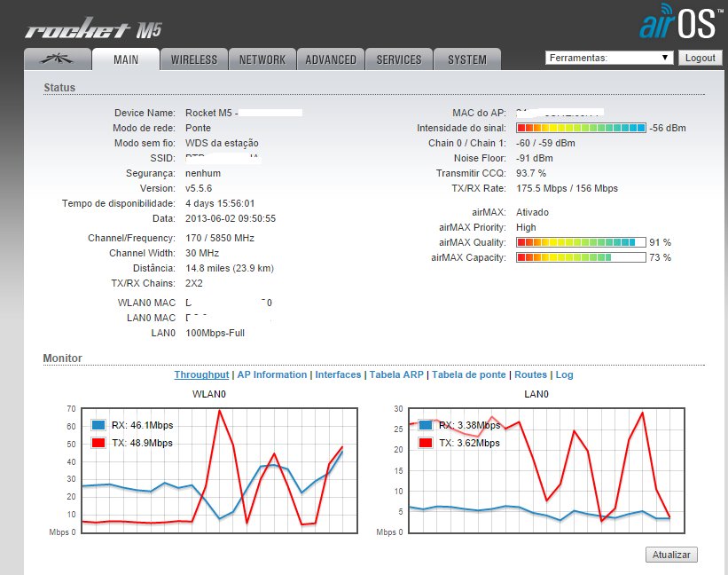The height and width of the screenshot is (575, 728).
Task: Click the v5.5.6 version text
Action: click(199, 188)
